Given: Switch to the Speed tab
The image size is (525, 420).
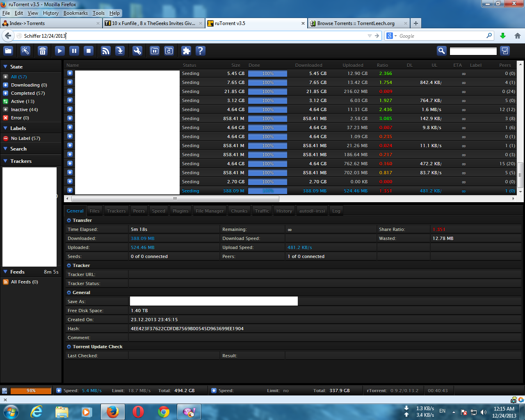Looking at the screenshot, I should [159, 211].
